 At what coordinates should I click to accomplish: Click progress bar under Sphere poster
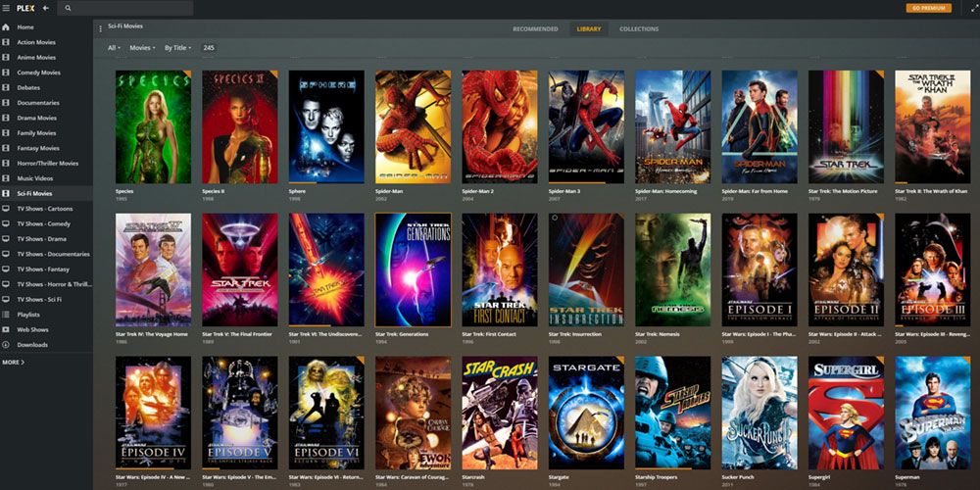(x=326, y=183)
